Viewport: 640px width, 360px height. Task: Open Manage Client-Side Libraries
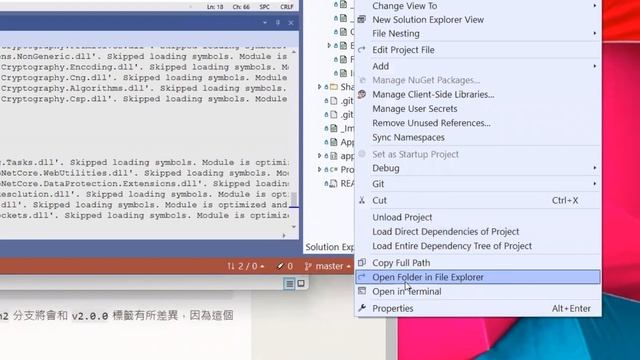coord(478,94)
